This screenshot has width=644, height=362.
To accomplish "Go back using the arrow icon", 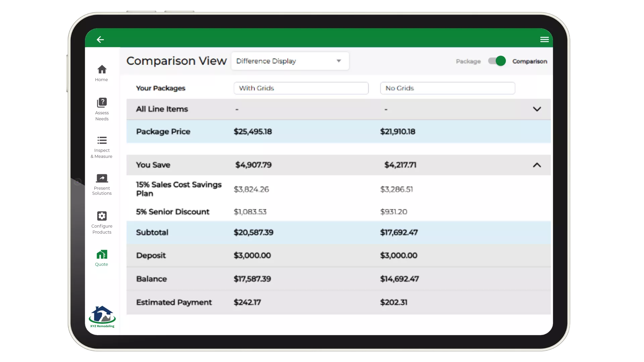I will pyautogui.click(x=100, y=40).
